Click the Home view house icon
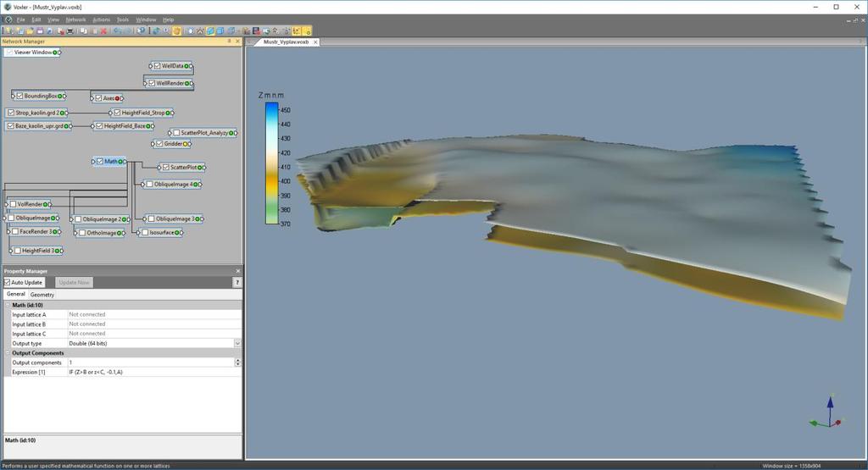The image size is (868, 470). coord(200,31)
